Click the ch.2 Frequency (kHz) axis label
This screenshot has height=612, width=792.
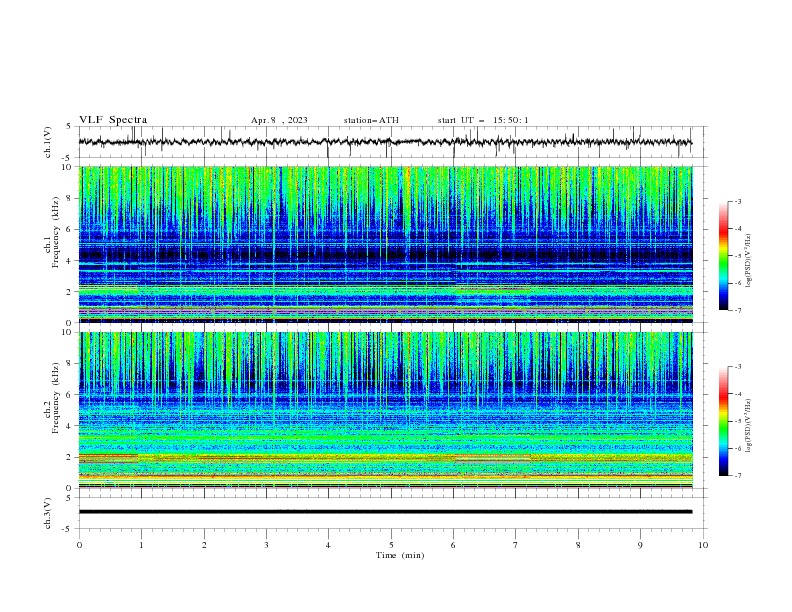[52, 398]
